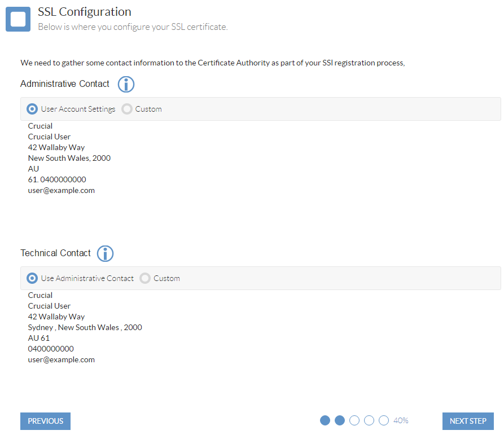Screen dimensions: 504x439
Task: Click the Technical Contact heading text
Action: tap(56, 253)
